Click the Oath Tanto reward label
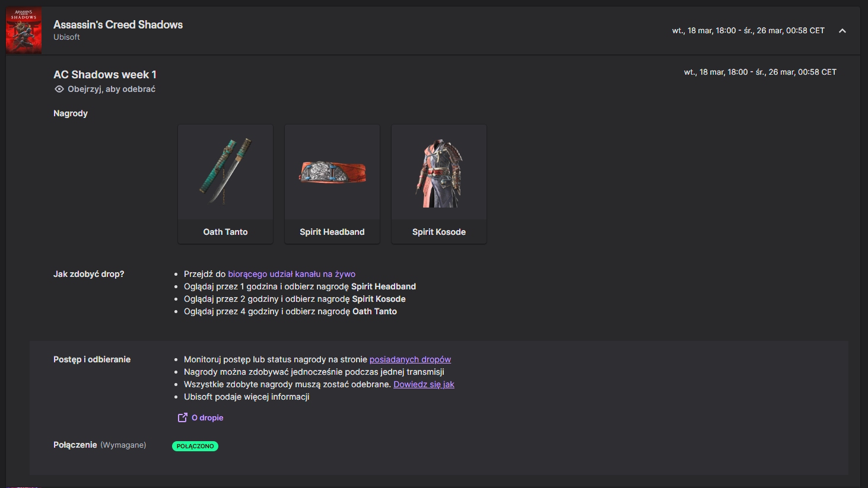868x488 pixels. (x=225, y=232)
